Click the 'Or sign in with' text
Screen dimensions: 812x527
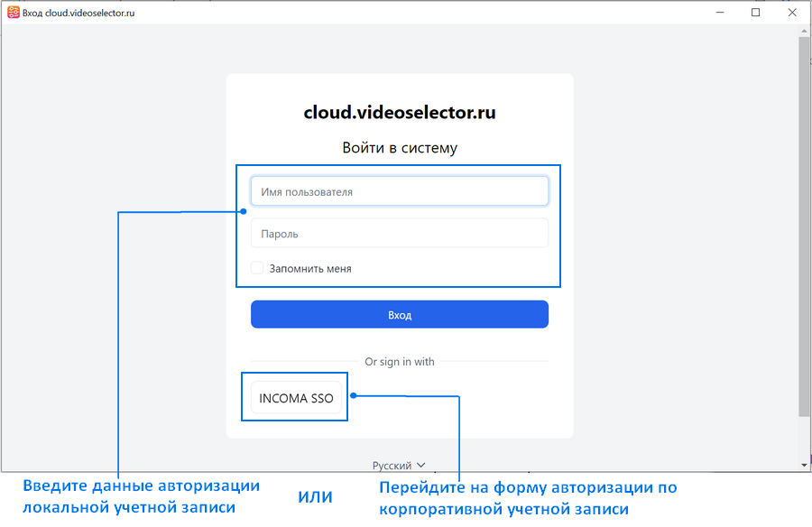pos(400,362)
